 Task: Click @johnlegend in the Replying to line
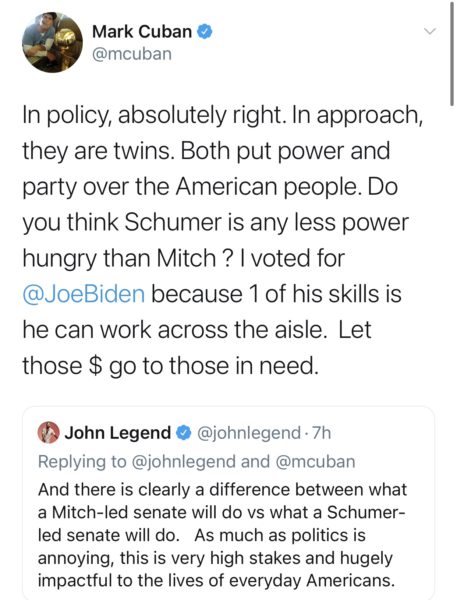pos(184,461)
